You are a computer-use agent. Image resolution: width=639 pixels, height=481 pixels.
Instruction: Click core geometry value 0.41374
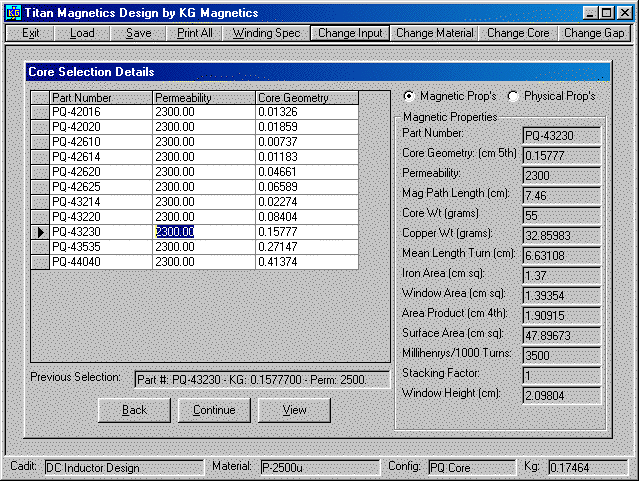pyautogui.click(x=307, y=262)
